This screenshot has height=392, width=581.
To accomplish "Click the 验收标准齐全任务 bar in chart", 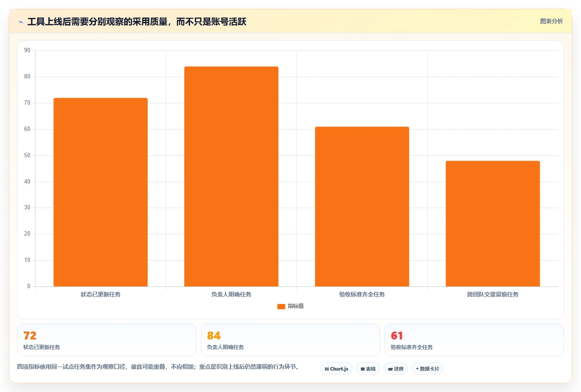I will pos(362,207).
